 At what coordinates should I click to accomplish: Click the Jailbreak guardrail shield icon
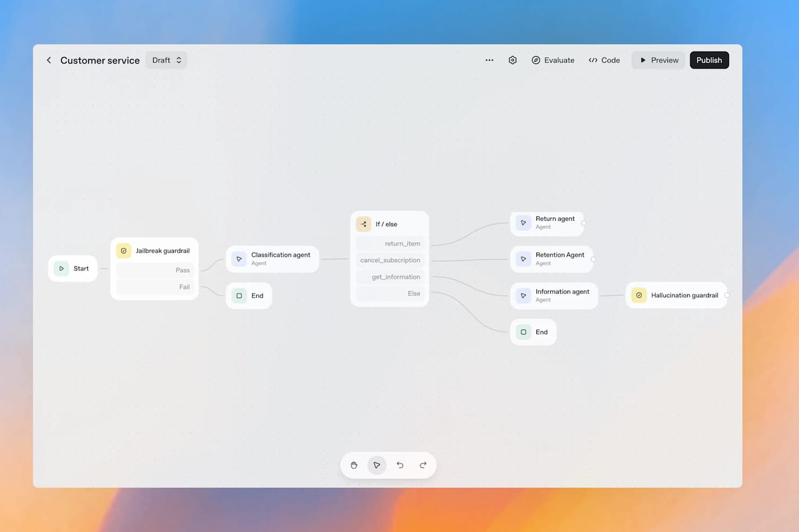[124, 251]
